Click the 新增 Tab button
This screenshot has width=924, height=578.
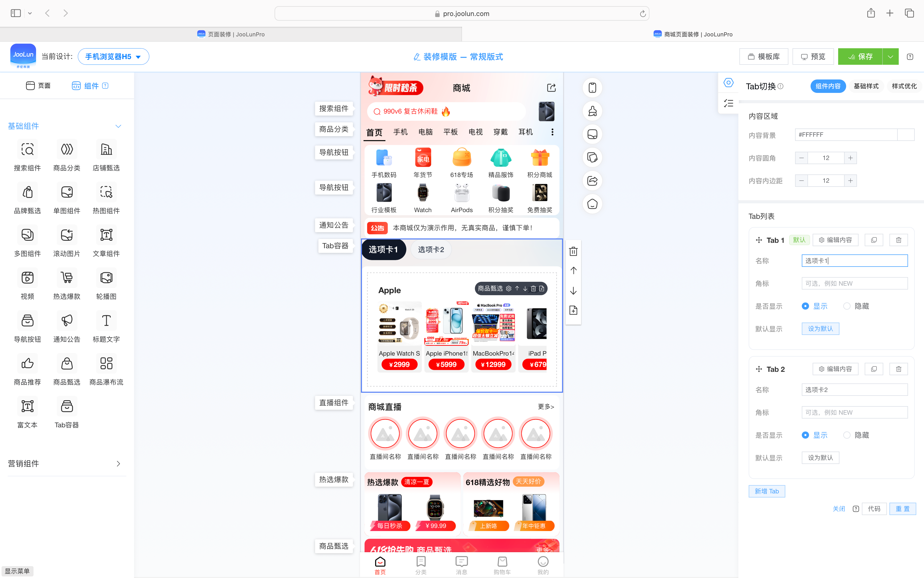[767, 492]
